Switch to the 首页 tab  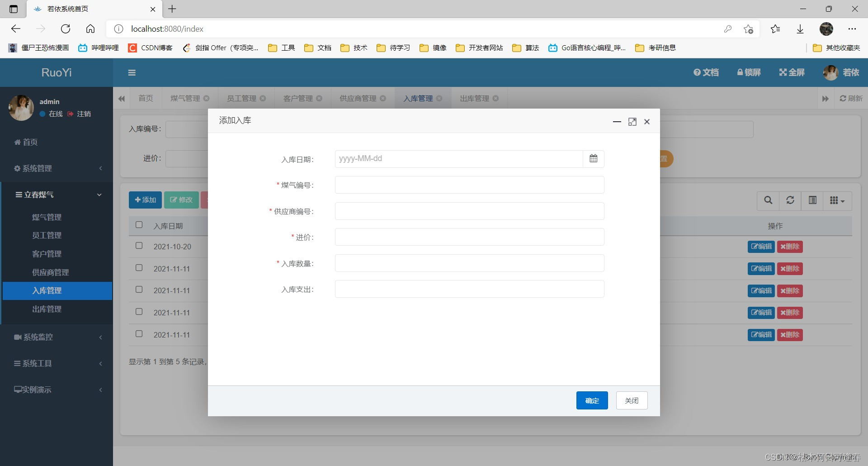tap(146, 98)
